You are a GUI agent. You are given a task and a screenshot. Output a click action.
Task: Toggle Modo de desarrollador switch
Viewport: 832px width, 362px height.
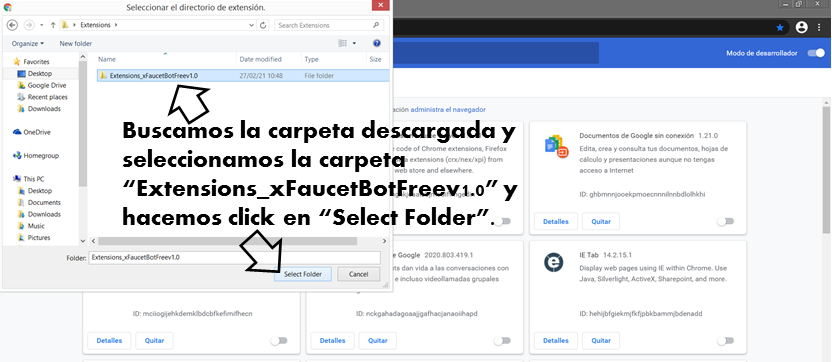point(816,53)
